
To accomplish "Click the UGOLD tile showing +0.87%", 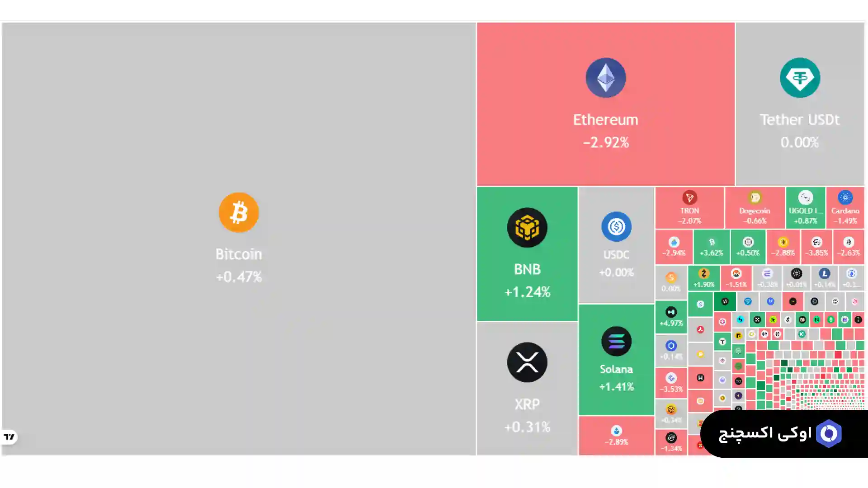I will click(805, 208).
